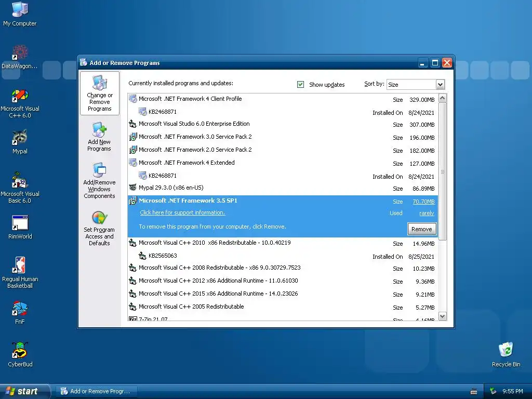Select Visual C++ 2008 Redistributable x86 9.0.30729.7523

tap(283, 268)
